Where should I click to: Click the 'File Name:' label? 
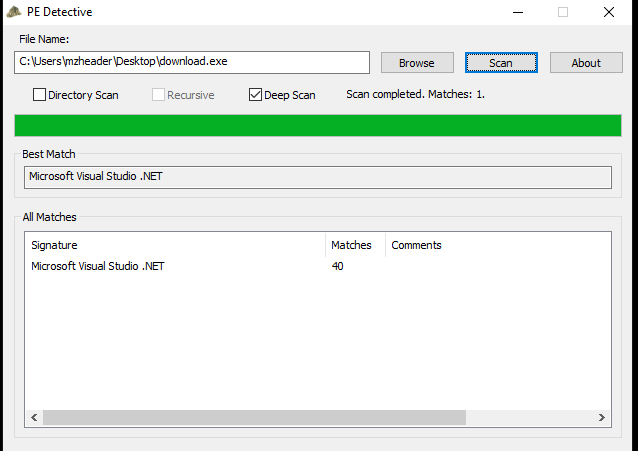44,39
